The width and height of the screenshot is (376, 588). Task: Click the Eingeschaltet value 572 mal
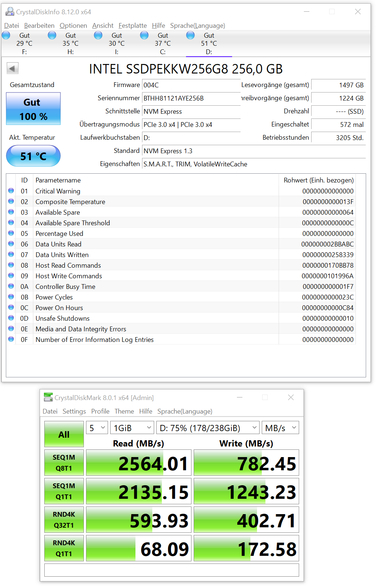tap(338, 125)
